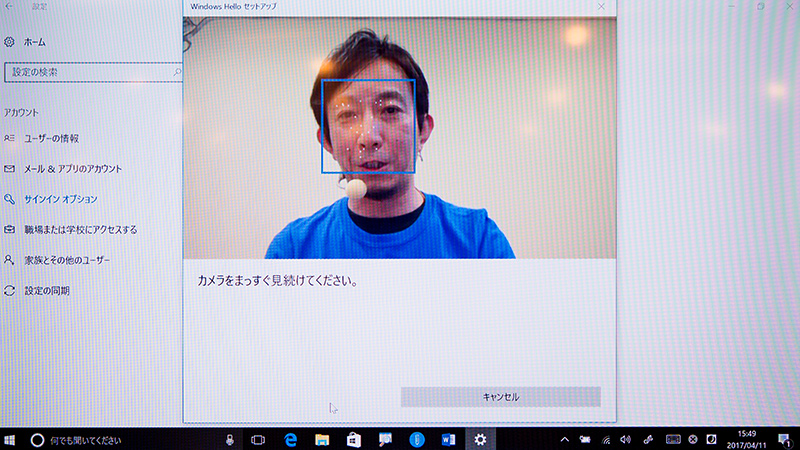Click the text カメラをまっすぐ見続けてください。
Viewport: 800px width, 450px height.
[x=278, y=281]
